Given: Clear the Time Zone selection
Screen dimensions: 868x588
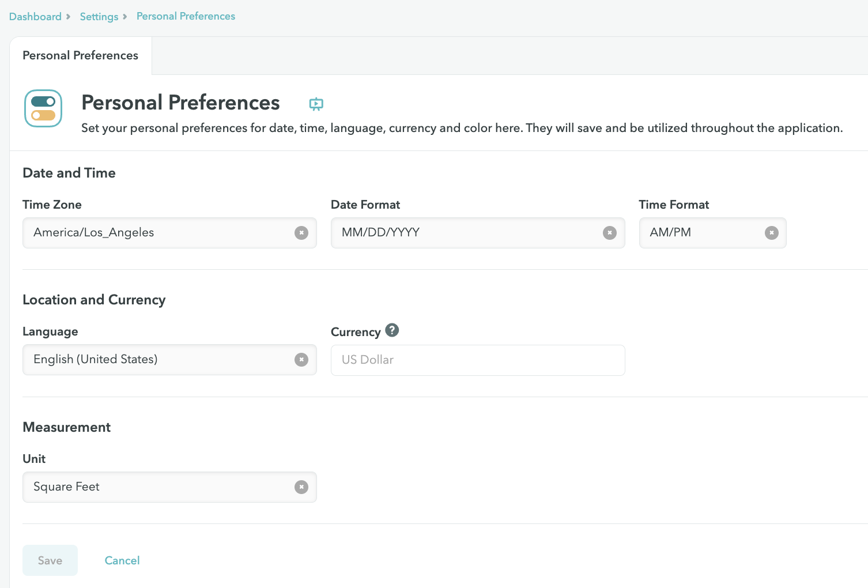Looking at the screenshot, I should coord(301,233).
